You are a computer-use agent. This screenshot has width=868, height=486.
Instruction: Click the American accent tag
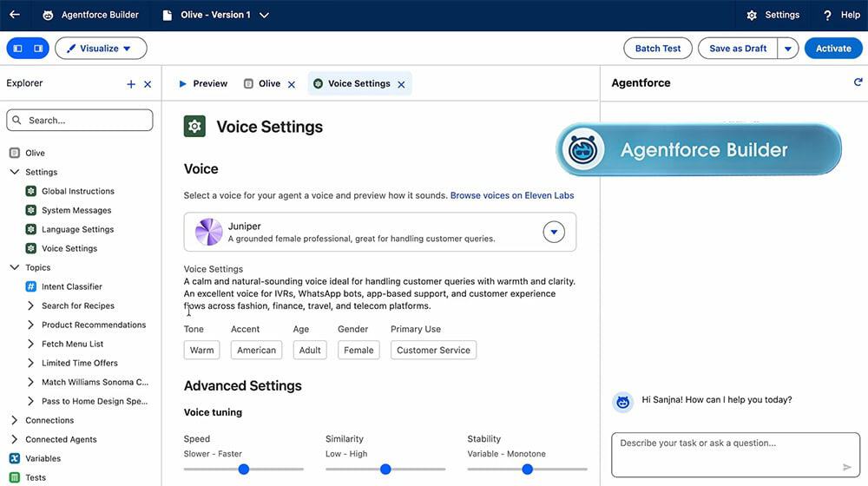[256, 350]
